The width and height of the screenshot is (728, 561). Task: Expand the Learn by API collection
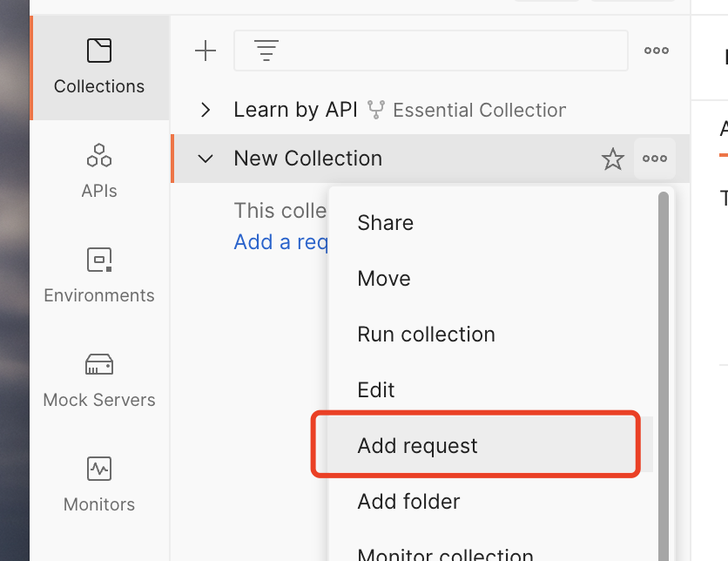point(206,110)
